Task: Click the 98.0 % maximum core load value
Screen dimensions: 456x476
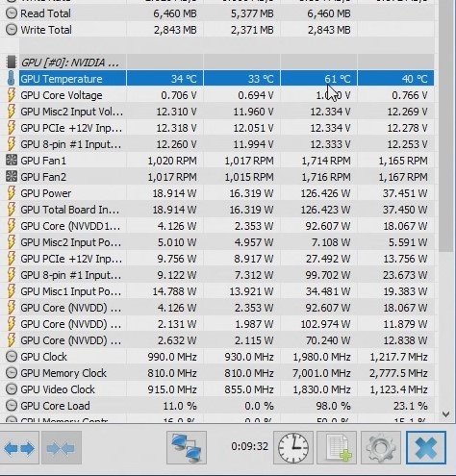Action: click(x=333, y=406)
